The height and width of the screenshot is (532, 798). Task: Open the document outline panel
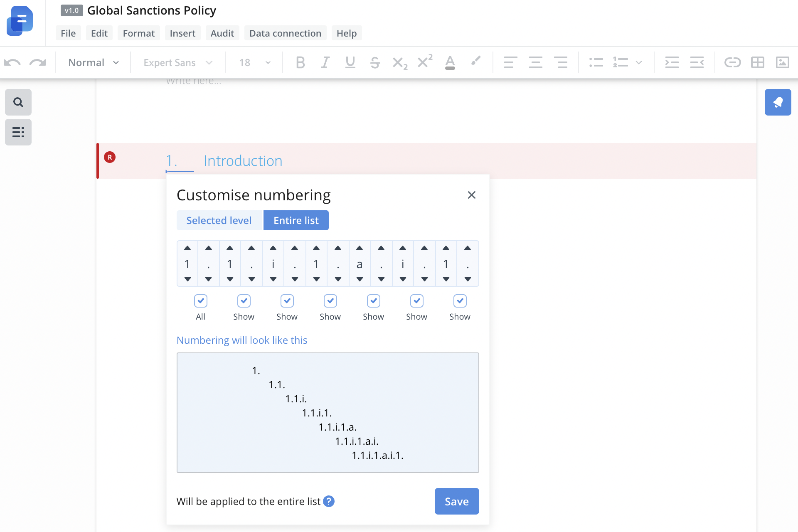tap(18, 132)
